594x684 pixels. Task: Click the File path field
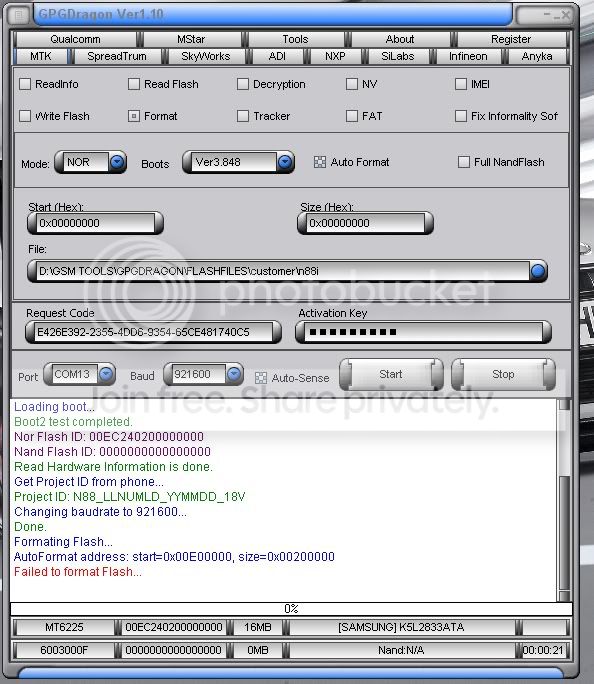pyautogui.click(x=279, y=271)
